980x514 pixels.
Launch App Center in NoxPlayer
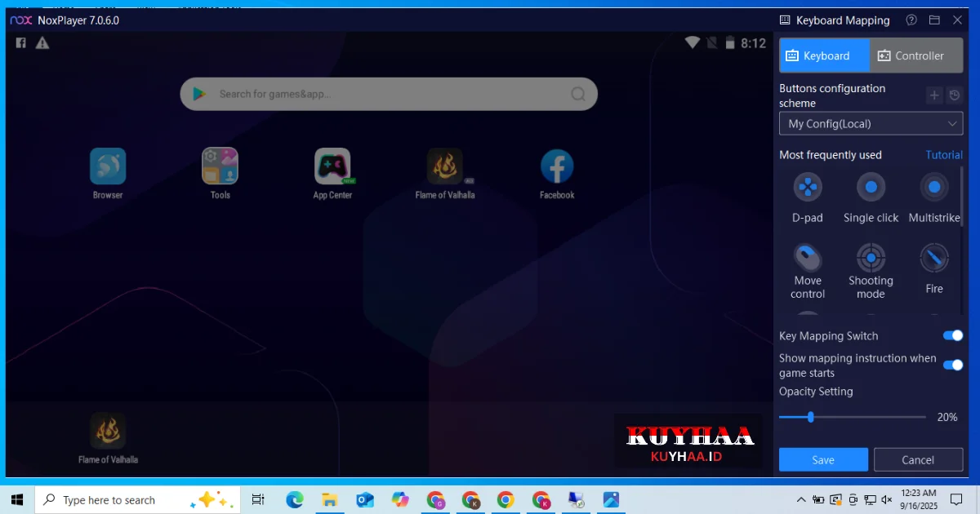[332, 166]
